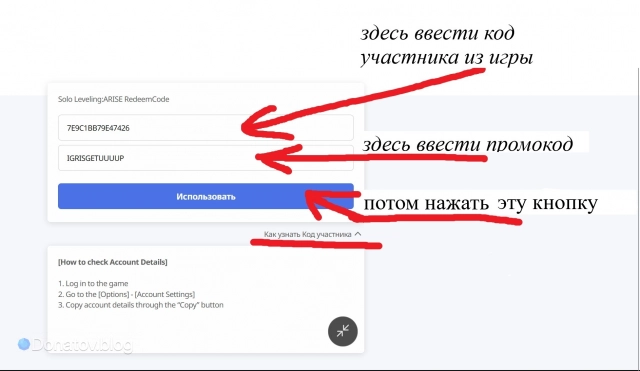Click the round collapse arrows icon
This screenshot has height=371, width=640.
point(343,331)
